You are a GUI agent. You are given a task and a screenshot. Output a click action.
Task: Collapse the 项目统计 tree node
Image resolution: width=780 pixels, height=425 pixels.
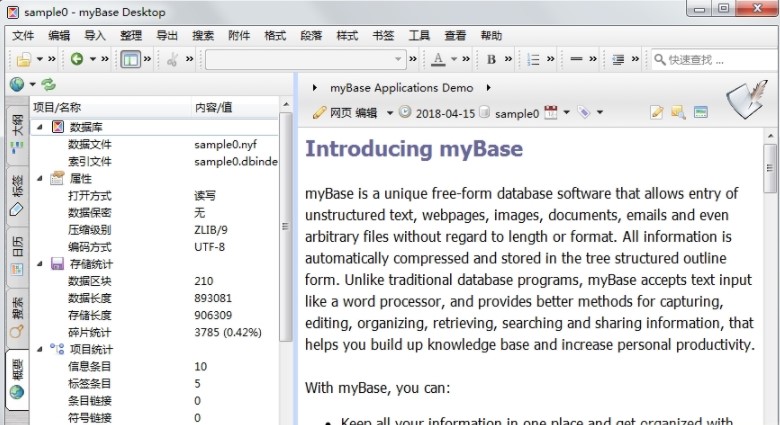pos(40,349)
